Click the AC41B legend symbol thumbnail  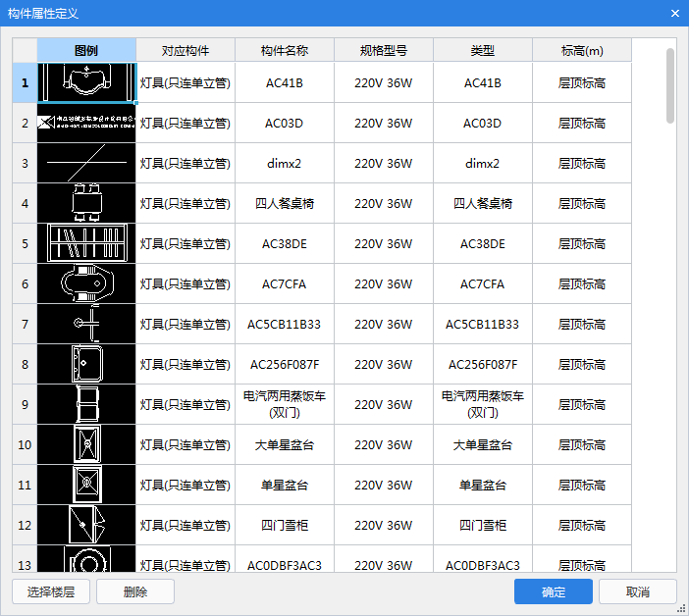86,83
